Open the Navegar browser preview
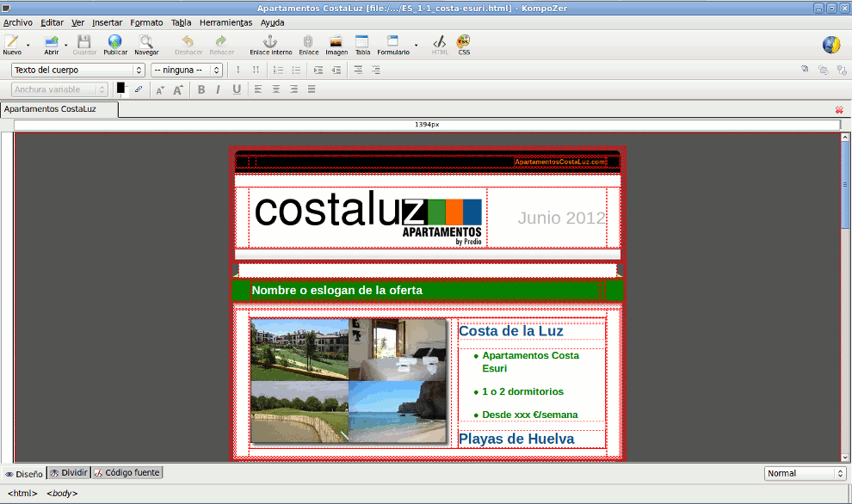The width and height of the screenshot is (852, 504). pyautogui.click(x=146, y=45)
